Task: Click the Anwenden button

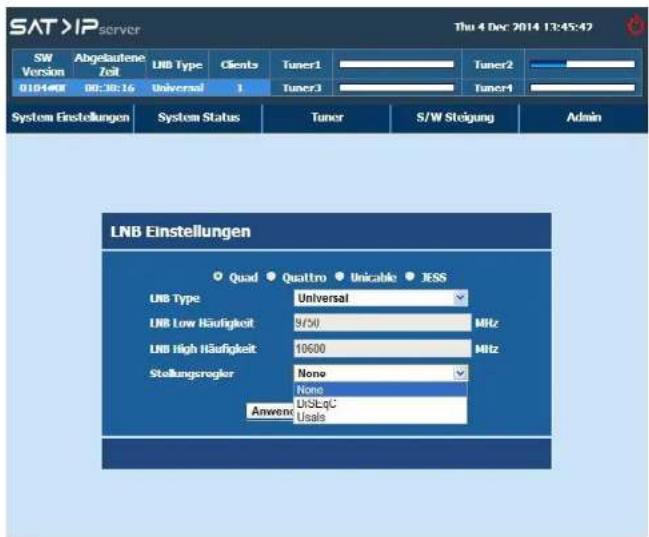Action: pos(271,411)
